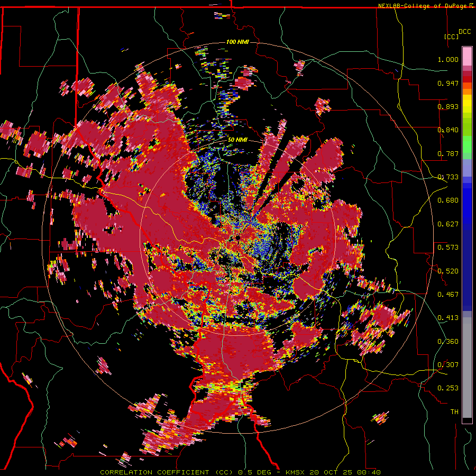Image resolution: width=476 pixels, height=476 pixels.
Task: Select the 0.733 legend value
Action: click(448, 177)
